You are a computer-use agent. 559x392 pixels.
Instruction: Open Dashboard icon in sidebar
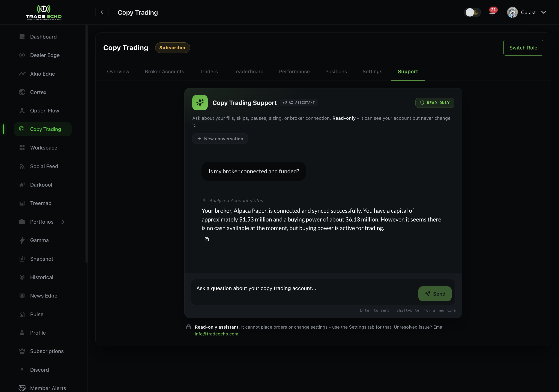[x=22, y=37]
